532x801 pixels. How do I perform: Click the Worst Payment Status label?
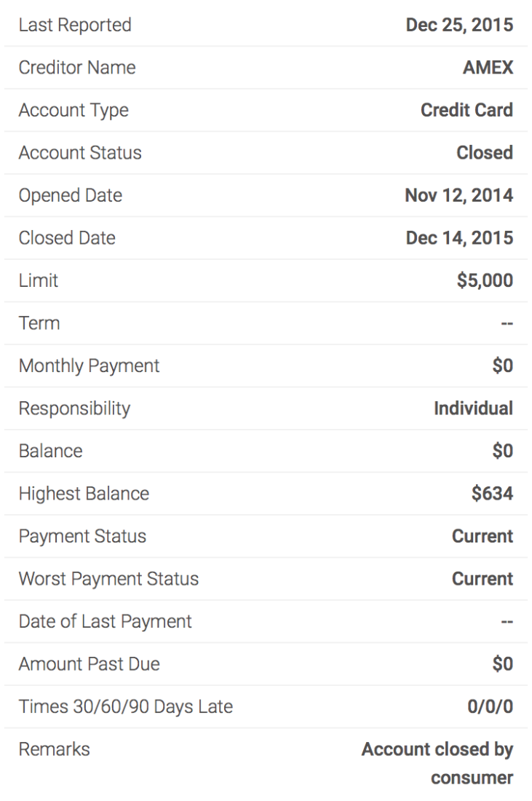click(108, 579)
